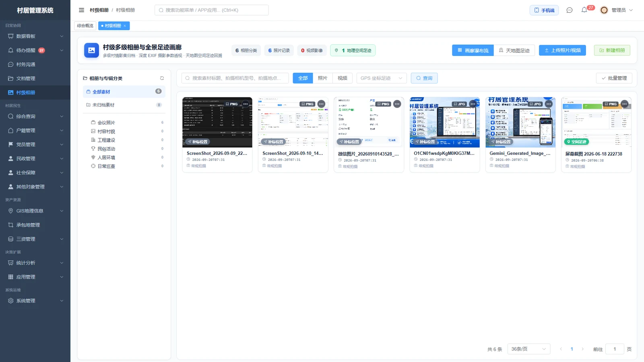Viewport: 644px width, 362px height.
Task: Filter media by 照片 only
Action: pos(322,78)
